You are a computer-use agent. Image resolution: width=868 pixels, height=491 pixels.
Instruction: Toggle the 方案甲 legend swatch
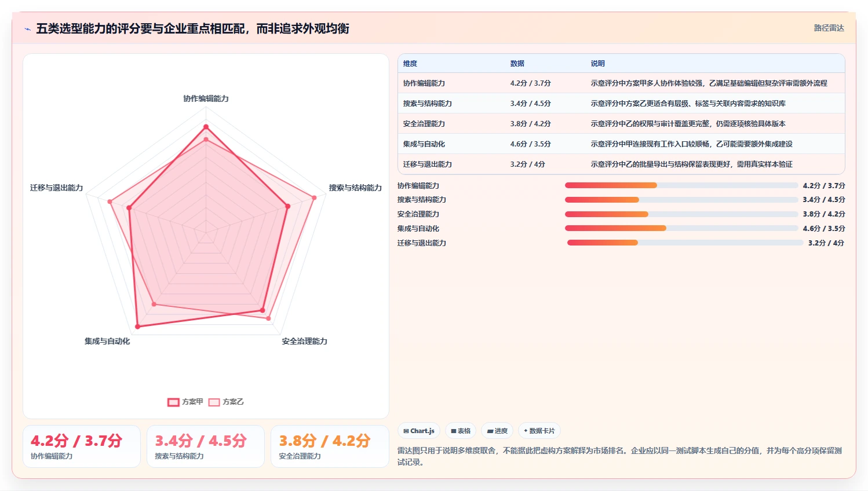click(173, 402)
